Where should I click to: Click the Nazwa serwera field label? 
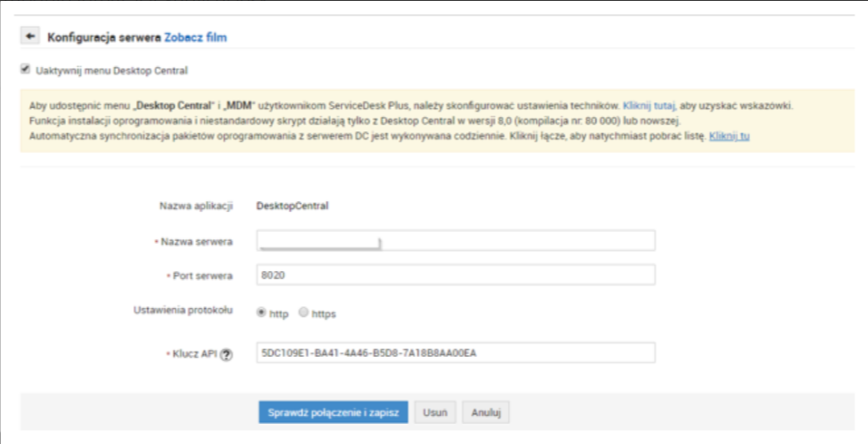[x=196, y=242]
